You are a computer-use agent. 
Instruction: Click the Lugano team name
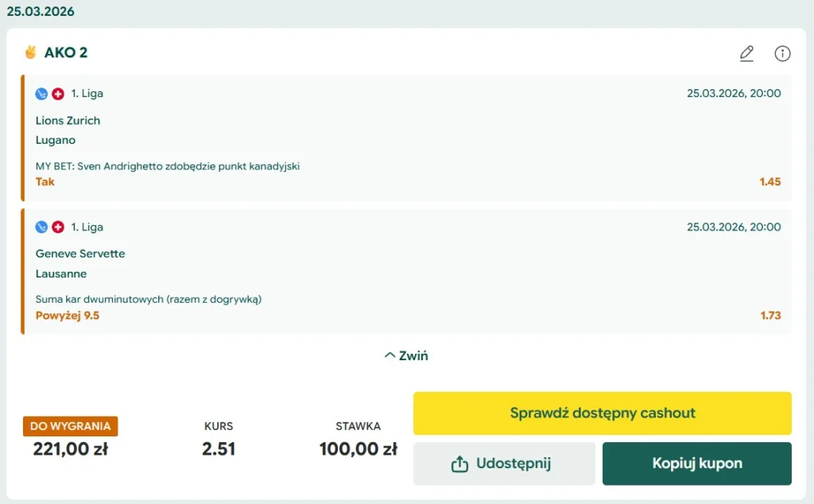point(56,140)
